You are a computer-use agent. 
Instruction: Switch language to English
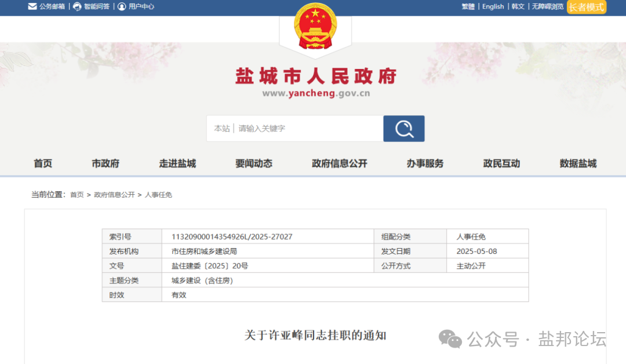click(493, 6)
